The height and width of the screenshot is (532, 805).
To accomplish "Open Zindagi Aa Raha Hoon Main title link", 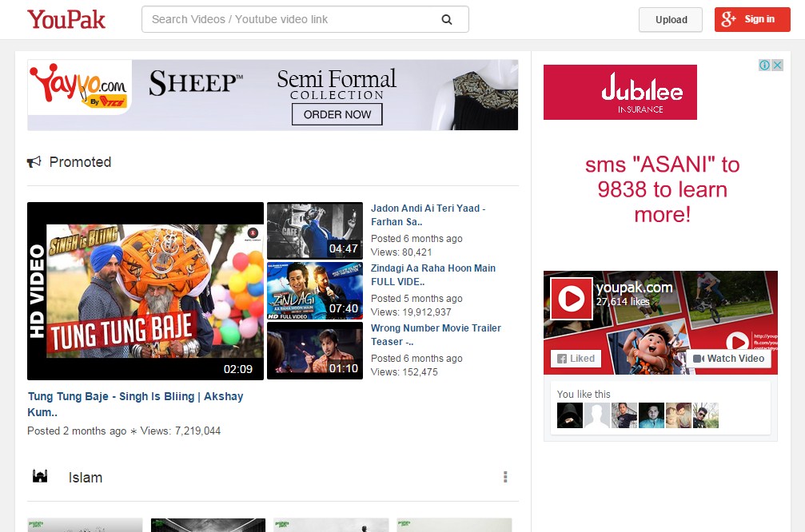I will pyautogui.click(x=433, y=275).
